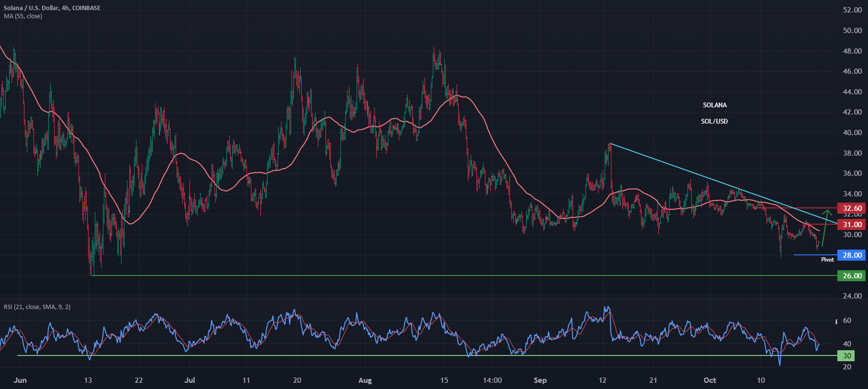
Task: Click the 15 date label on time axis
Action: (444, 380)
